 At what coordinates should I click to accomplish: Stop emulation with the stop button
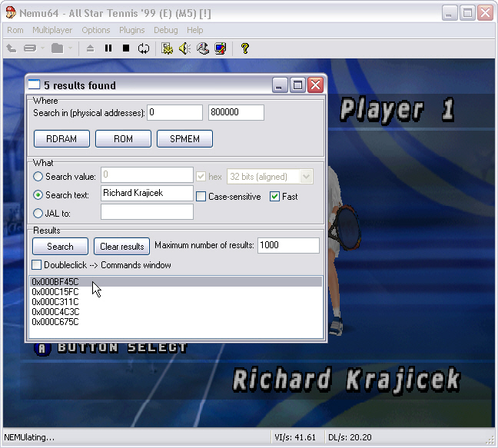[126, 48]
